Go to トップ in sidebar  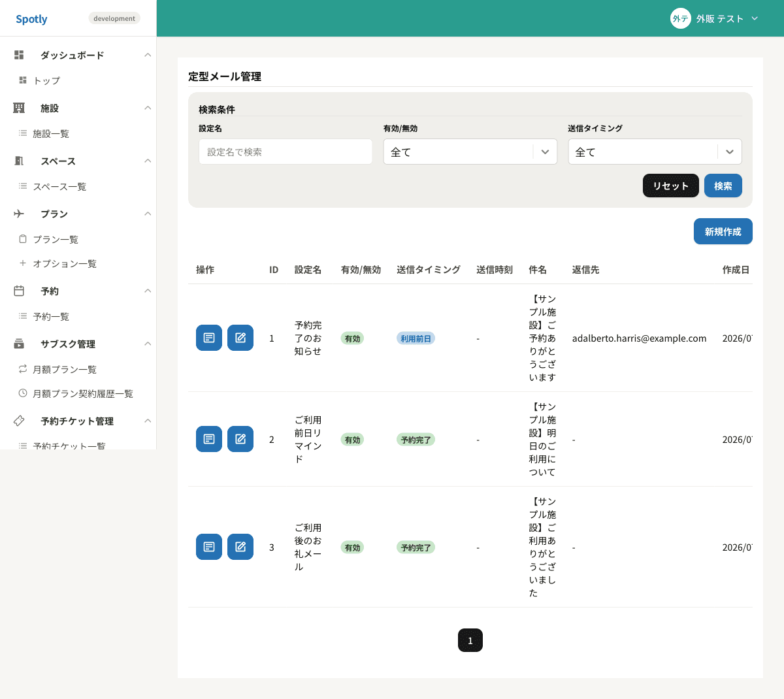click(46, 80)
